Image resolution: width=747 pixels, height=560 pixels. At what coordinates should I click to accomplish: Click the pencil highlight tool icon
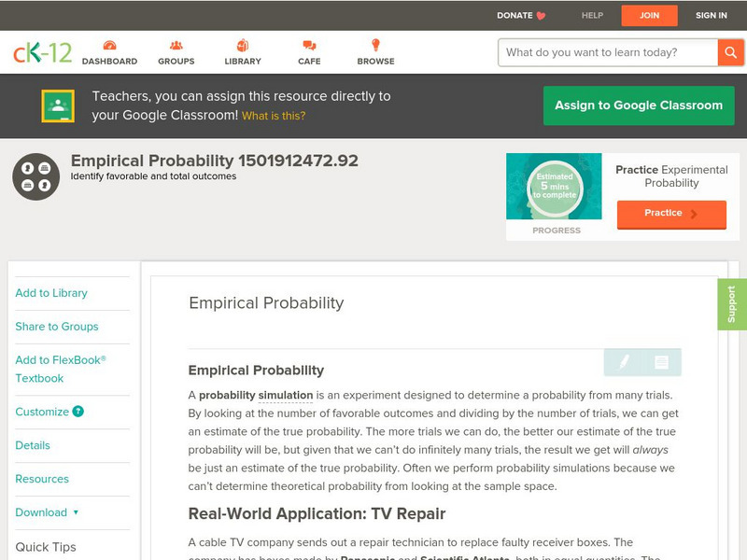click(x=624, y=362)
